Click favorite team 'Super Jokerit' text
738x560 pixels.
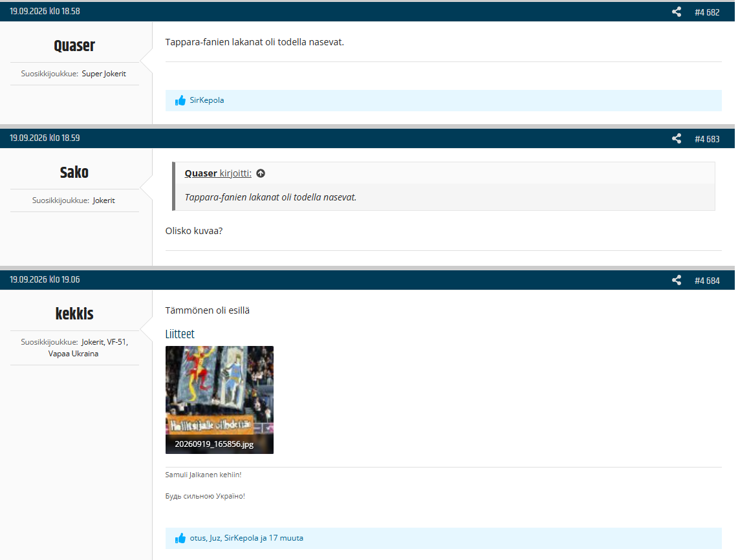104,74
